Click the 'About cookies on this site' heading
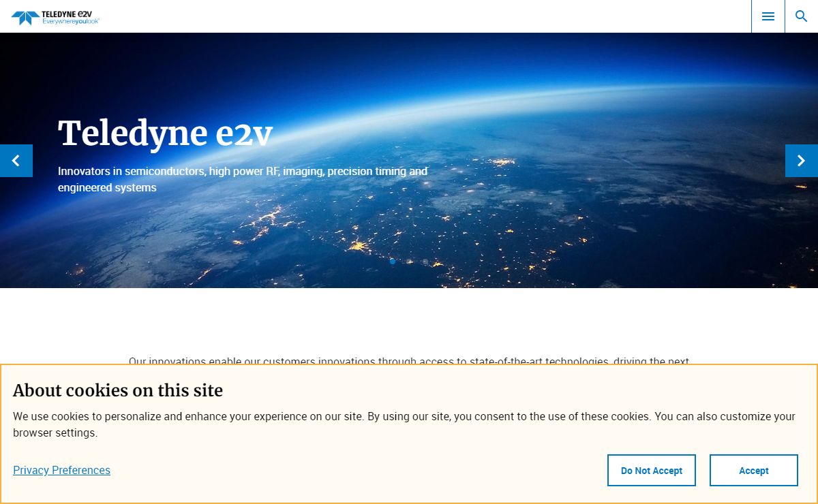 point(118,390)
